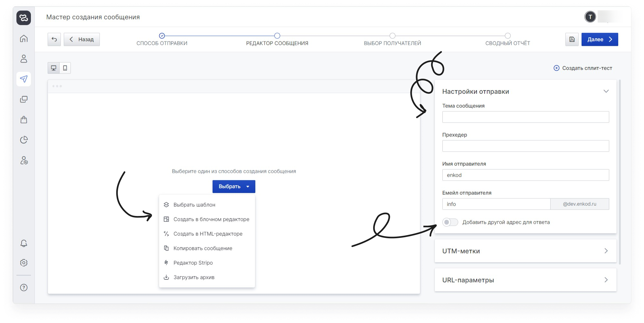
Task: Select Редактор Stripo option
Action: coord(207,263)
